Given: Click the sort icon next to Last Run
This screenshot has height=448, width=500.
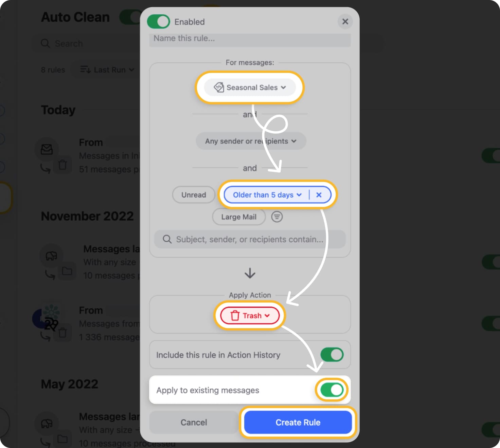Looking at the screenshot, I should (x=85, y=70).
